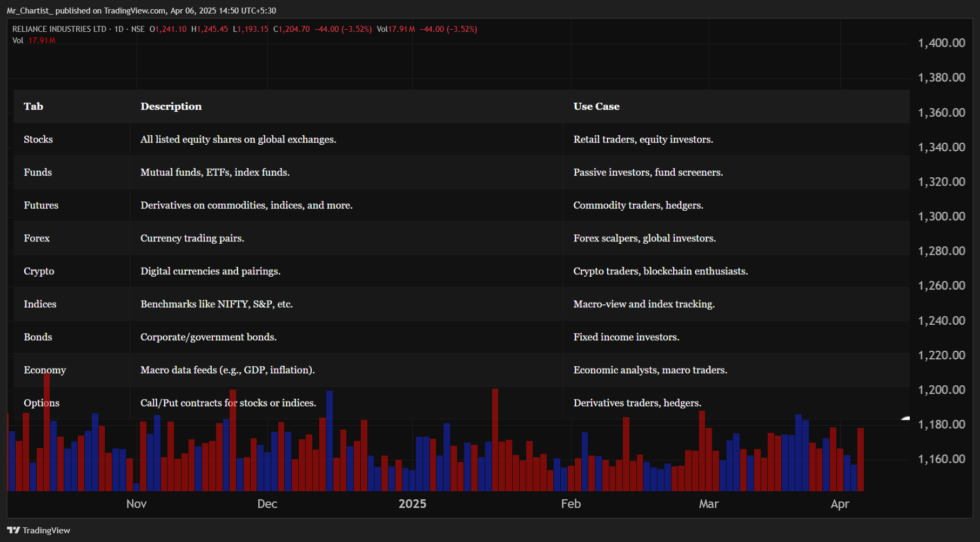Screen dimensions: 980x542
Task: Click the 'Currency trading pairs.' description
Action: tap(192, 238)
